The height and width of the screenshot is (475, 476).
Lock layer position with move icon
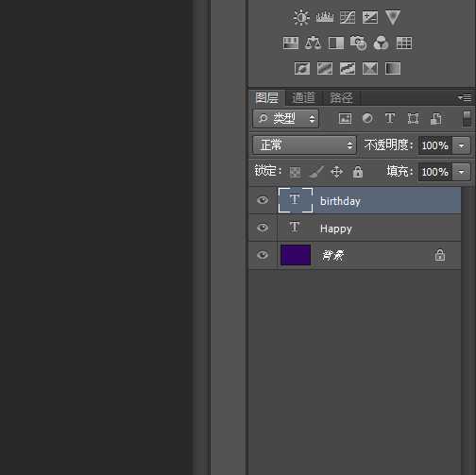point(337,172)
